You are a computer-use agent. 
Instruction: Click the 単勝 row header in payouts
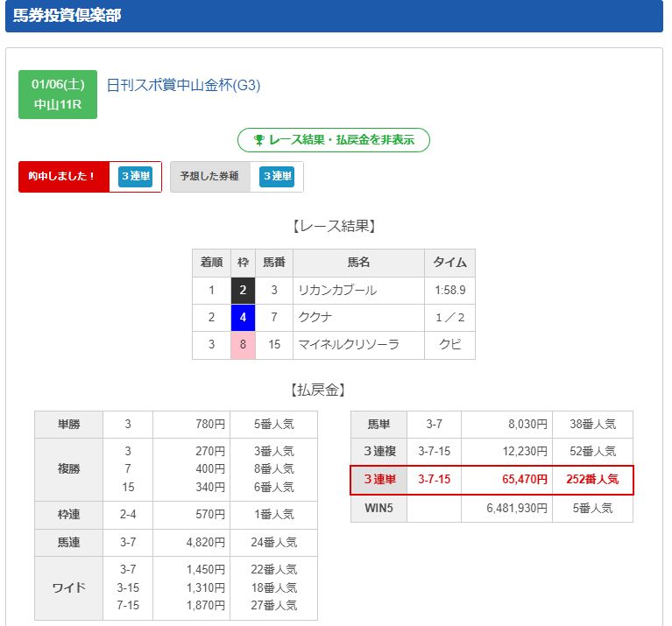[x=68, y=425]
